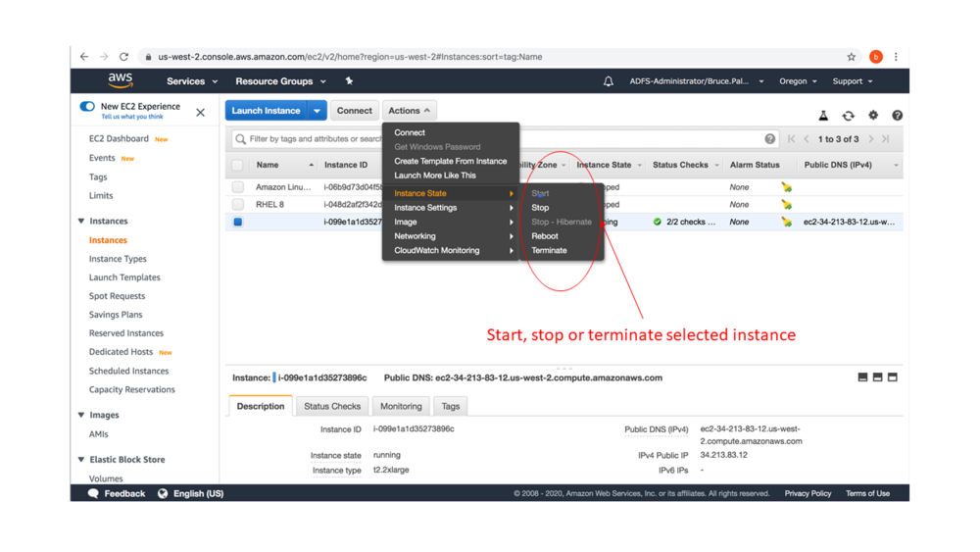Click the filter help icon in search bar
This screenshot has width=980, height=552.
(770, 139)
